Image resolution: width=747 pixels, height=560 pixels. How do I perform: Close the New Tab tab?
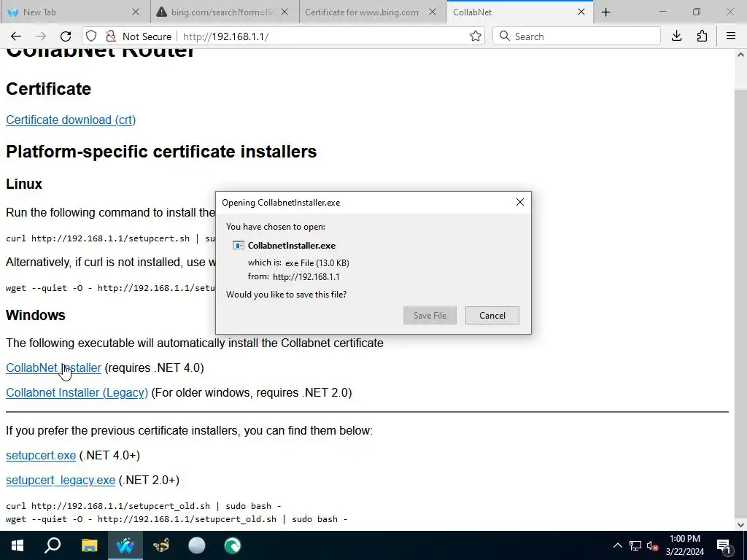tap(136, 12)
